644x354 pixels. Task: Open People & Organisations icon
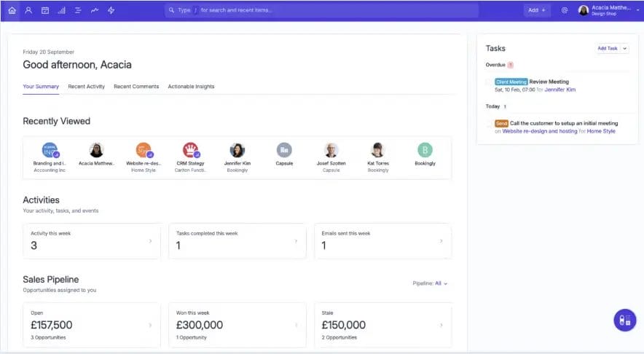28,10
